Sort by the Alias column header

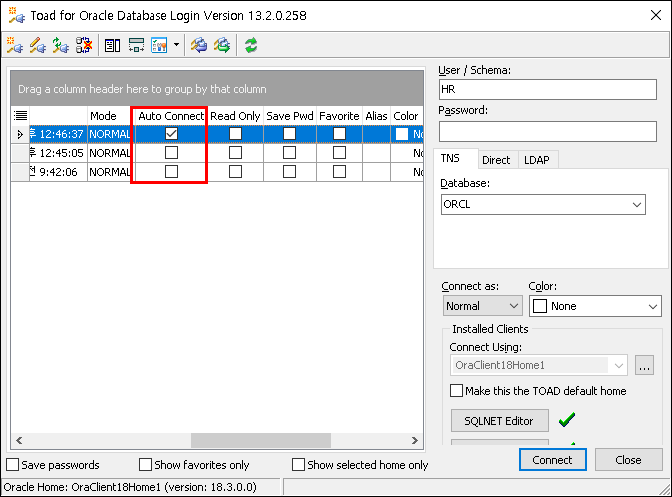[376, 116]
